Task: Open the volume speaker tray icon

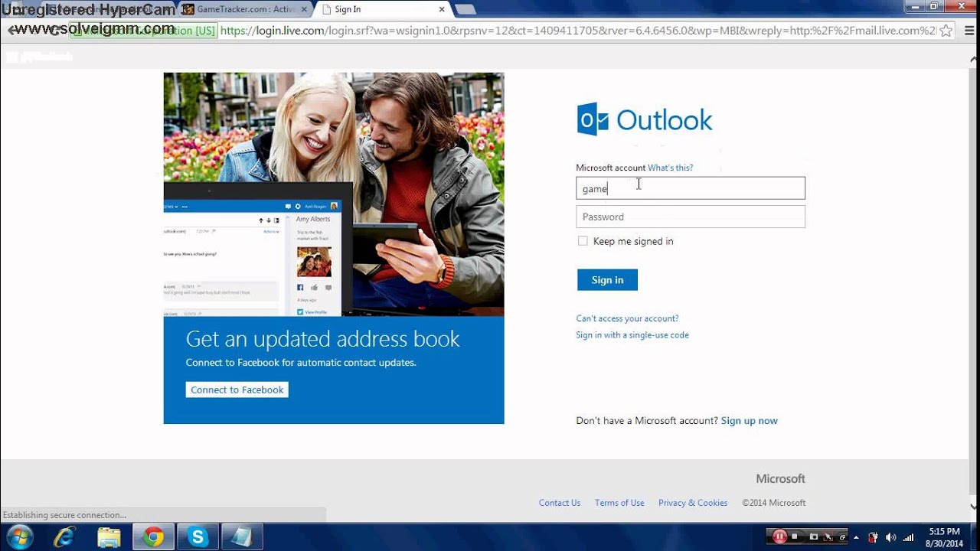Action: (890, 537)
